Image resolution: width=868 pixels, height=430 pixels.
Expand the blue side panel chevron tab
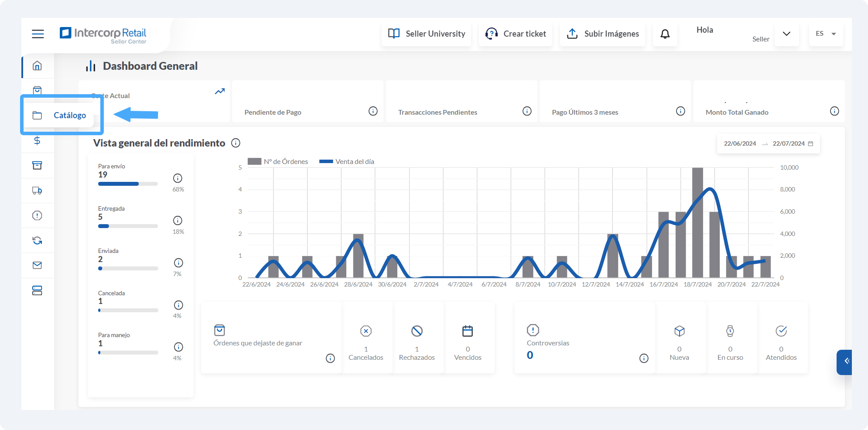845,362
